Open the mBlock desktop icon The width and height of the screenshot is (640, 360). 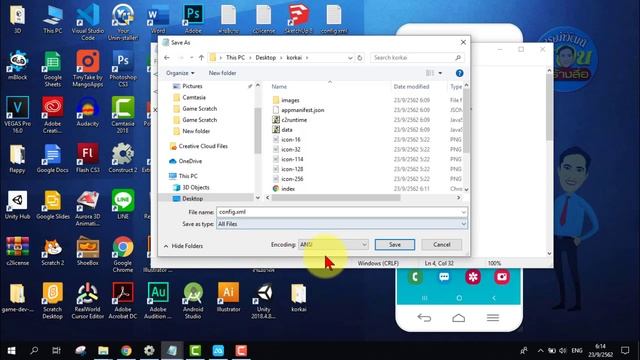(x=17, y=65)
